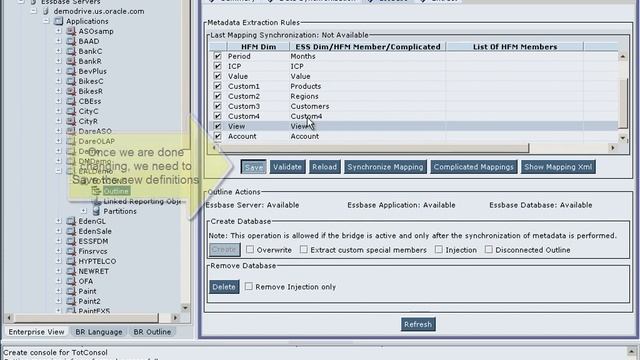Enable Extract custom special members
This screenshot has height=360, width=640.
click(x=304, y=249)
